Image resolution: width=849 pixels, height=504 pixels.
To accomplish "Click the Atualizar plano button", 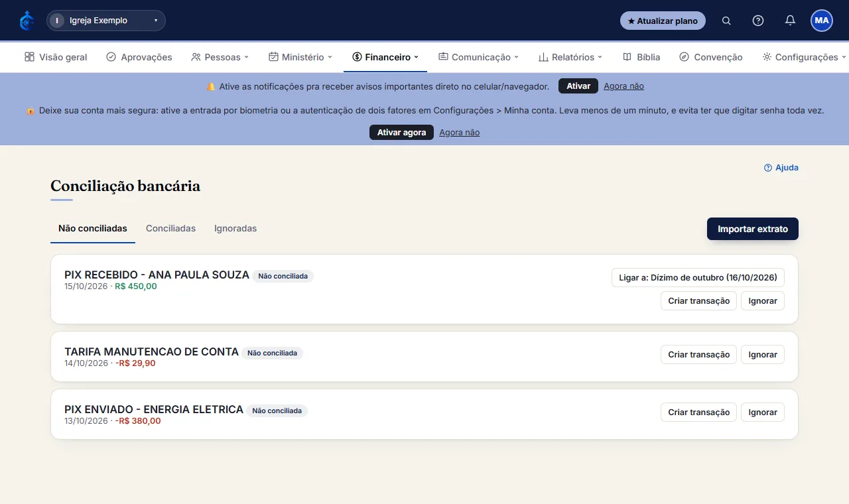I will [663, 21].
